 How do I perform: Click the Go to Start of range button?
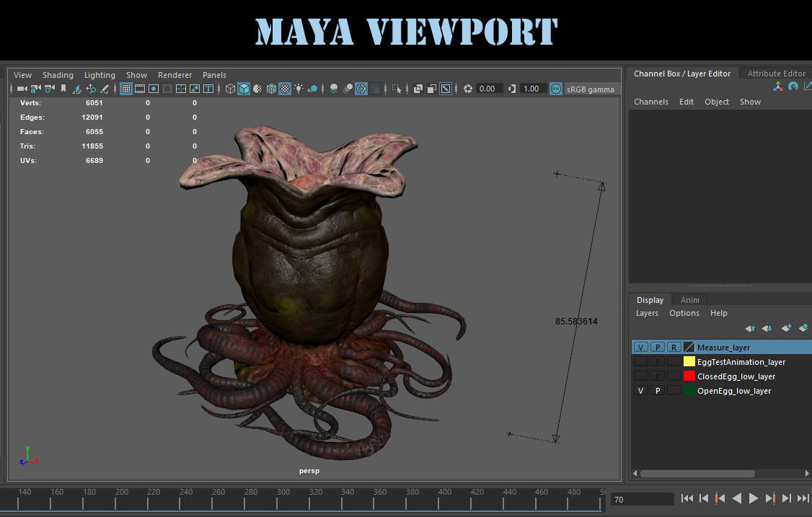687,498
